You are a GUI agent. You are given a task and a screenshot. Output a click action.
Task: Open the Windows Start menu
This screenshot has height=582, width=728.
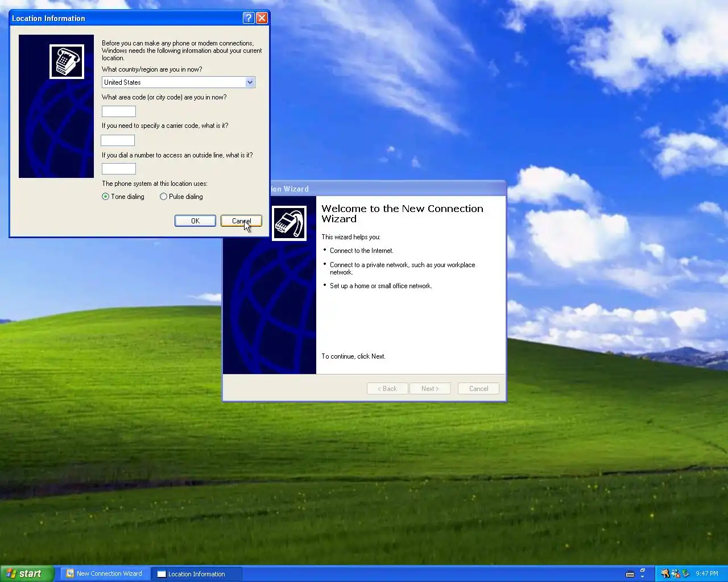click(27, 573)
